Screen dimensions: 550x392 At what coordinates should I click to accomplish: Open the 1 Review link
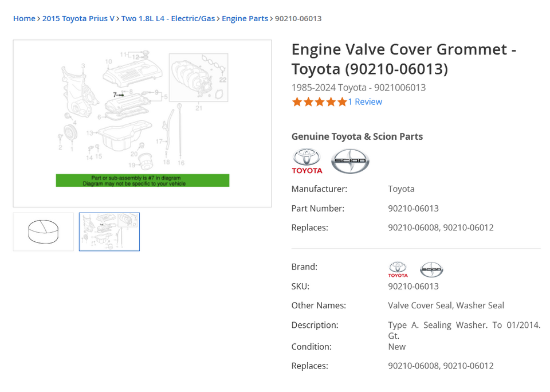pyautogui.click(x=365, y=102)
